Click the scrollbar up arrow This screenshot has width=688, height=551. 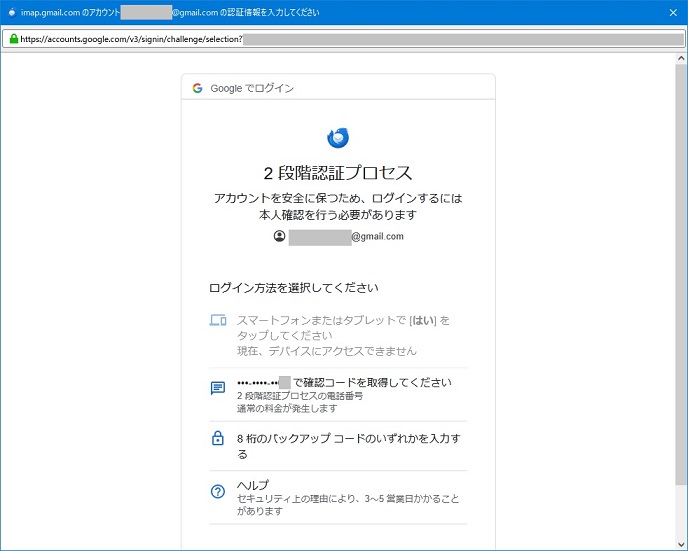(679, 59)
